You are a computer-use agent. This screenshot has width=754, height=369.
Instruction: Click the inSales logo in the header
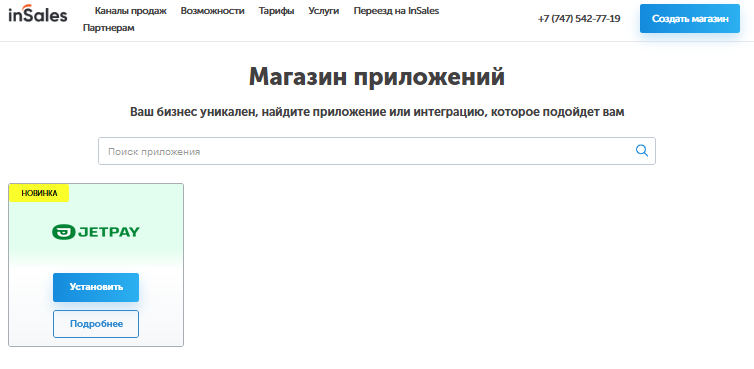click(38, 14)
